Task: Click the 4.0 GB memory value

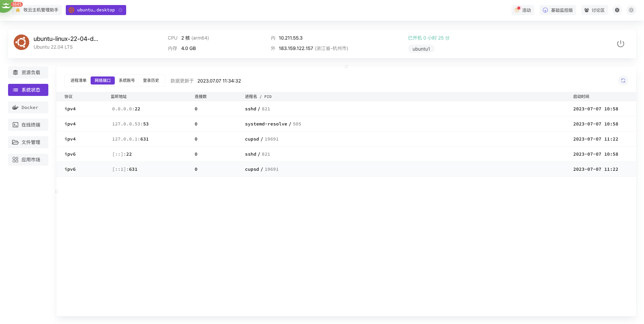Action: [189, 48]
